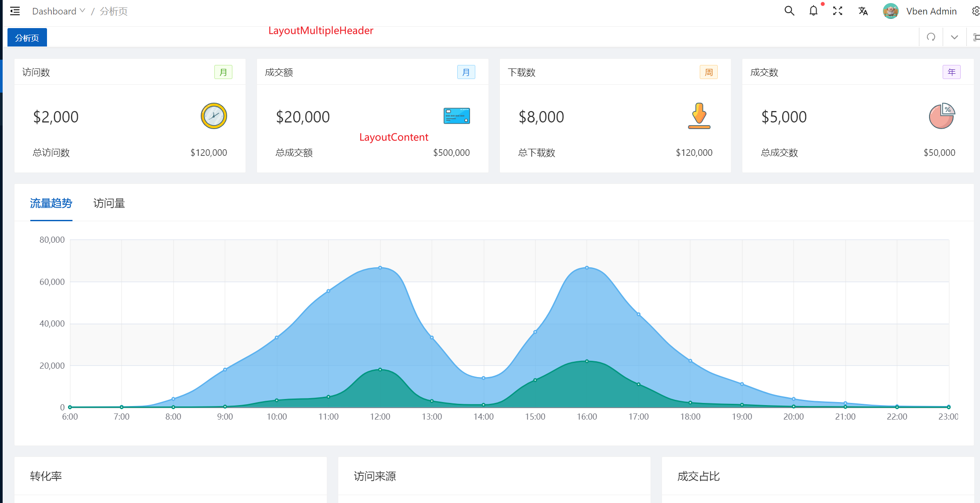Viewport: 980px width, 503px height.
Task: Click the language translation icon
Action: click(863, 11)
